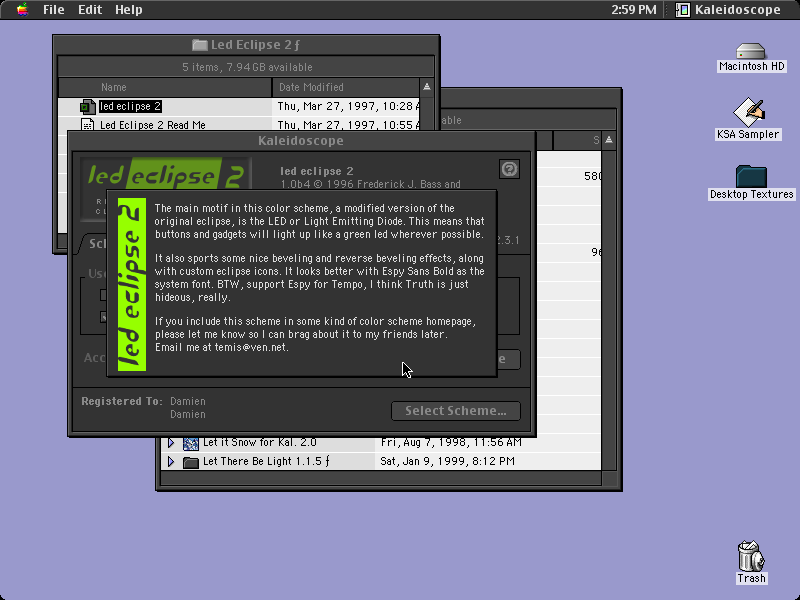800x600 pixels.
Task: Click the Thu, Mar 27, 1997, 10:28 date cell
Action: pyautogui.click(x=348, y=106)
